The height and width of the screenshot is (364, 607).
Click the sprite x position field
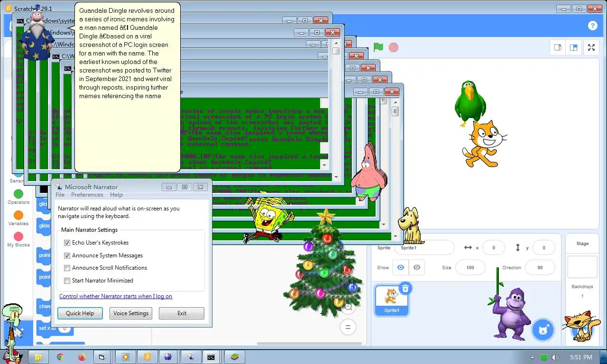(494, 247)
